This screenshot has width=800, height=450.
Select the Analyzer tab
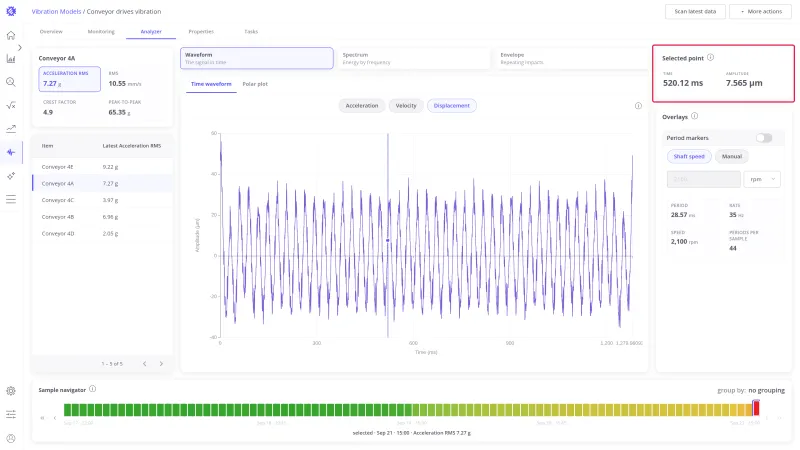[151, 32]
